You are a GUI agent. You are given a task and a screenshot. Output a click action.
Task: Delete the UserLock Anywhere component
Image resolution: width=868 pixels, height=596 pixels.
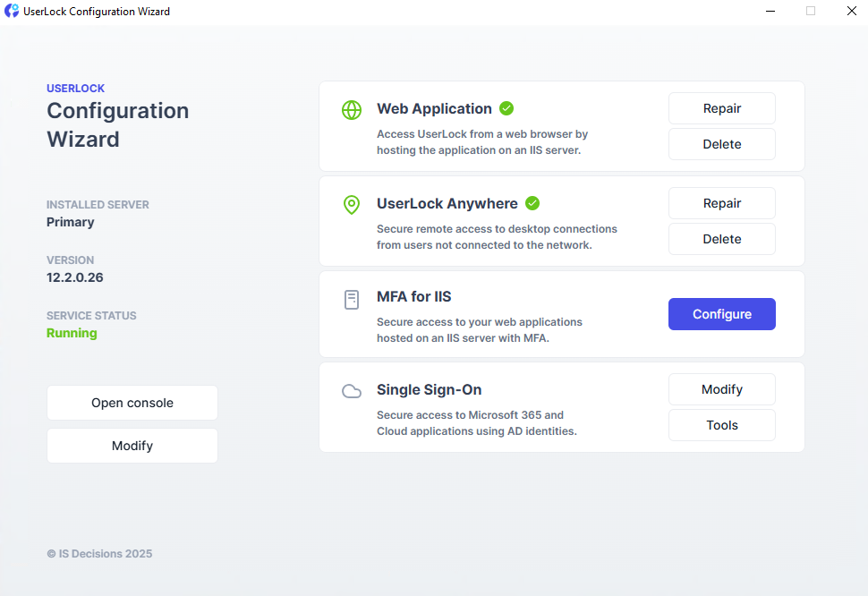tap(721, 239)
